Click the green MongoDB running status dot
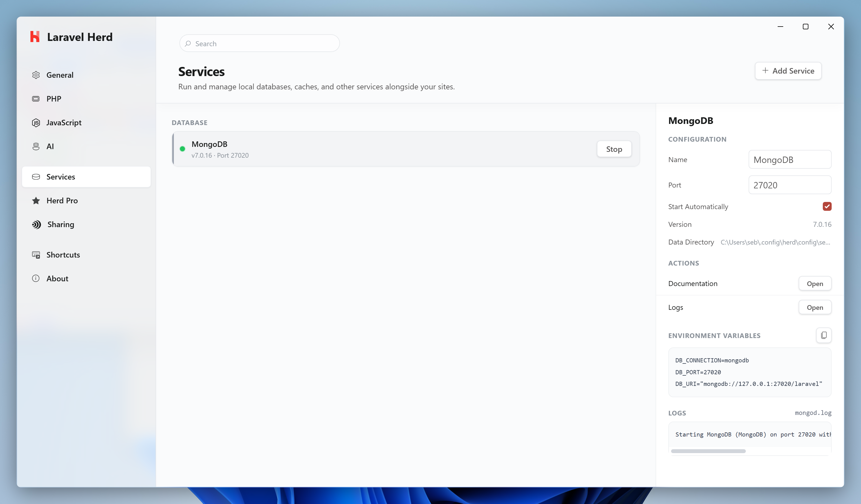The height and width of the screenshot is (504, 861). pyautogui.click(x=182, y=149)
